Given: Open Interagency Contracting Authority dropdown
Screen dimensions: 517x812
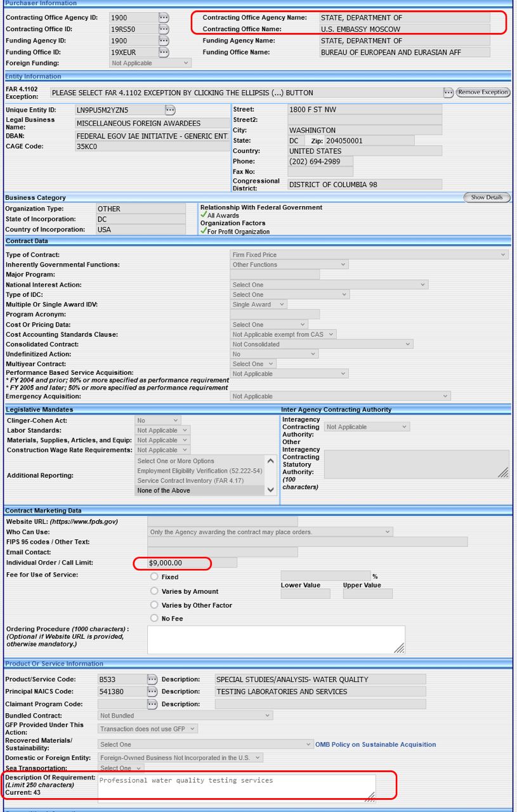Looking at the screenshot, I should (367, 427).
